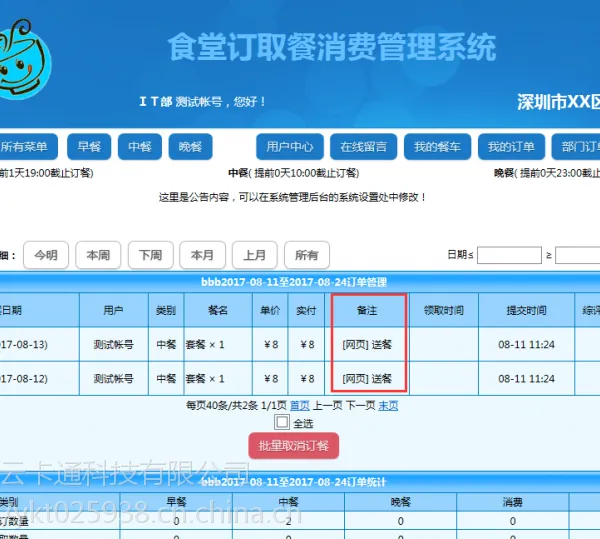600x539 pixels.
Task: Click the 类别 column header
Action: [166, 310]
